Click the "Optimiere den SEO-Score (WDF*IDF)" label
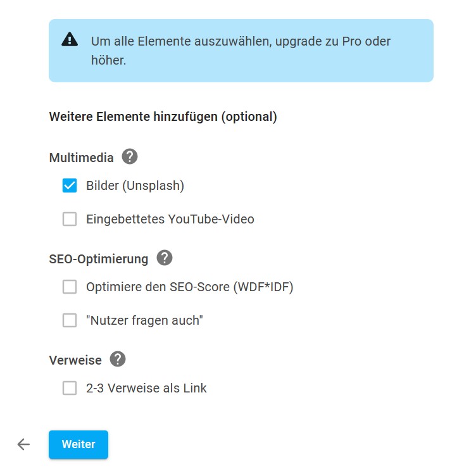476x476 pixels. coord(189,287)
